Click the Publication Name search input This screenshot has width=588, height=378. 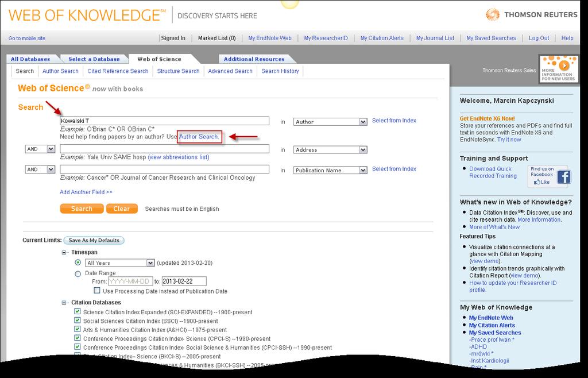tap(165, 169)
